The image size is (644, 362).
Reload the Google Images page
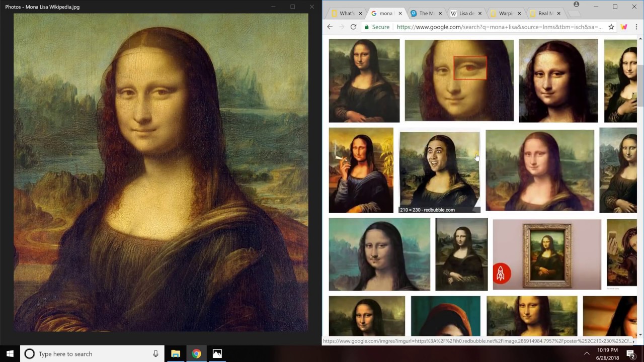(353, 27)
